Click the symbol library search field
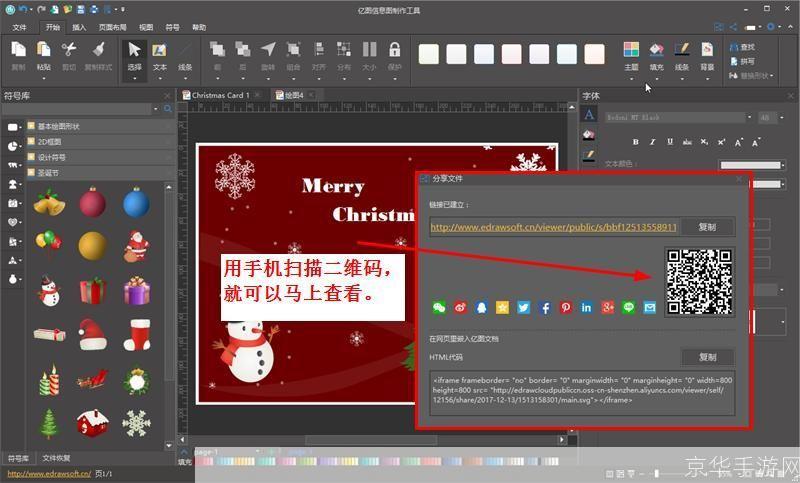Image resolution: width=800 pixels, height=483 pixels. click(78, 109)
